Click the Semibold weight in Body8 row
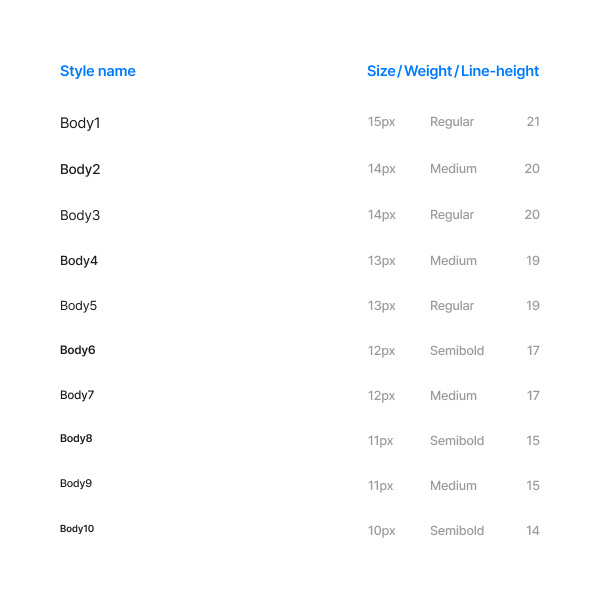 tap(457, 440)
